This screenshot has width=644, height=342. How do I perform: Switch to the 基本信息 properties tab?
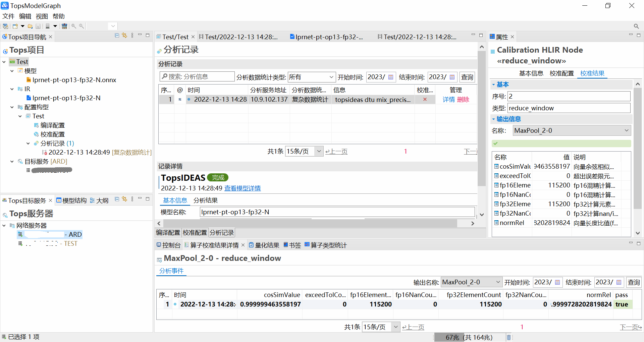pyautogui.click(x=531, y=73)
